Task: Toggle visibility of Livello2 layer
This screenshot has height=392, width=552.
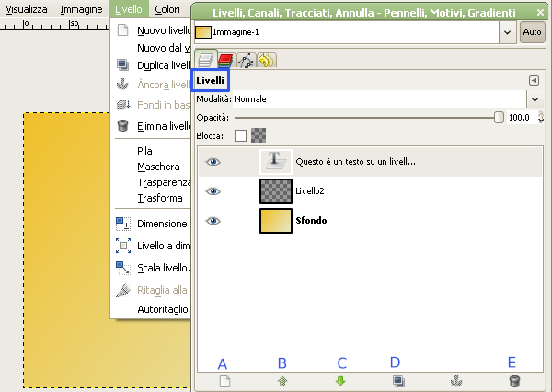Action: point(213,191)
